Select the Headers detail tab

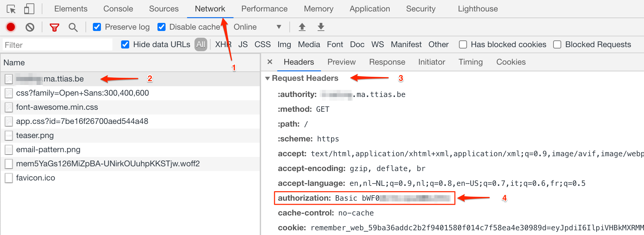(x=299, y=62)
